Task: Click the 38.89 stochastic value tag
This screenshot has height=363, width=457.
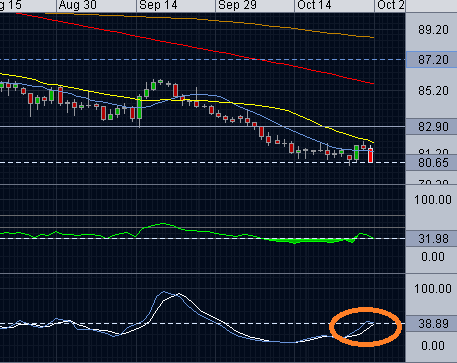Action: tap(431, 324)
